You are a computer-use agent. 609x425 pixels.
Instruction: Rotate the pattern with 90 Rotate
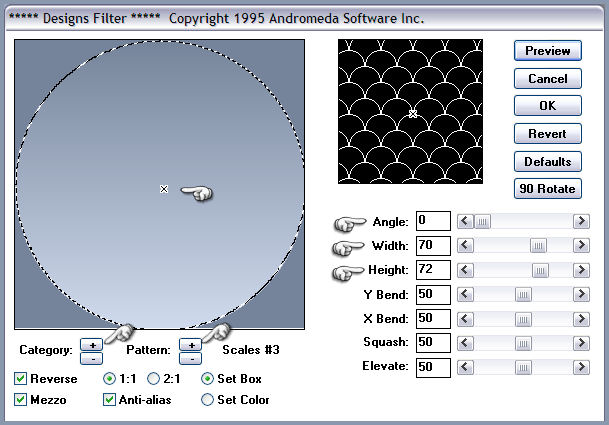[548, 189]
